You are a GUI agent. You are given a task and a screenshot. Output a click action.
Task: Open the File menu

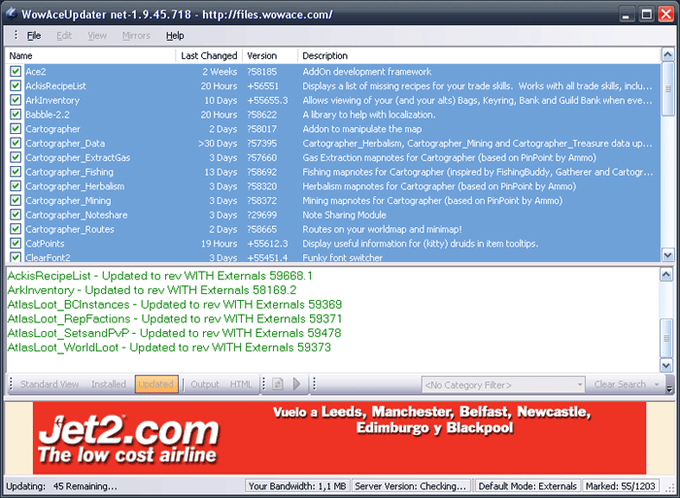(x=34, y=36)
